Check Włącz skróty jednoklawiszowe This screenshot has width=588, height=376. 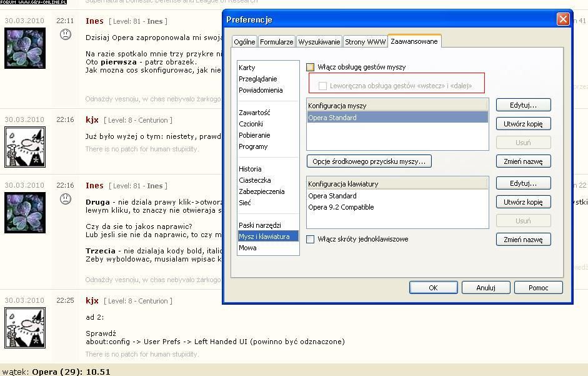pos(310,239)
